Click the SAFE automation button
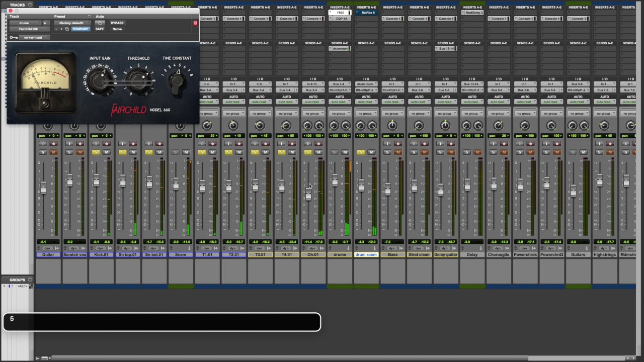644x362 pixels. coord(100,29)
